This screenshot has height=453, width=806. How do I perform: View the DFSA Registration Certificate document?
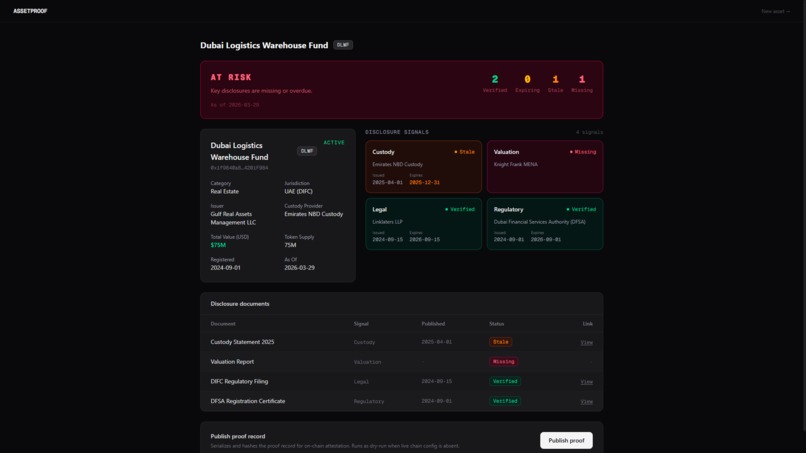pyautogui.click(x=587, y=402)
